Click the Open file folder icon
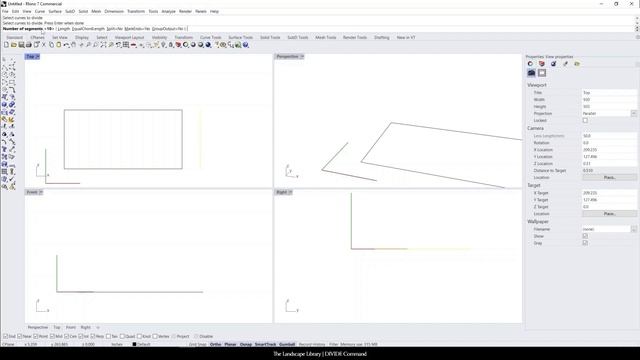Image resolution: width=640 pixels, height=360 pixels. 13,45
